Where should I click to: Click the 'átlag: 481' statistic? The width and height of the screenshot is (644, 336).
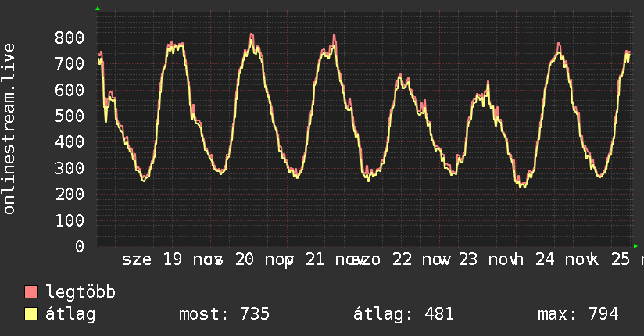pos(404,314)
